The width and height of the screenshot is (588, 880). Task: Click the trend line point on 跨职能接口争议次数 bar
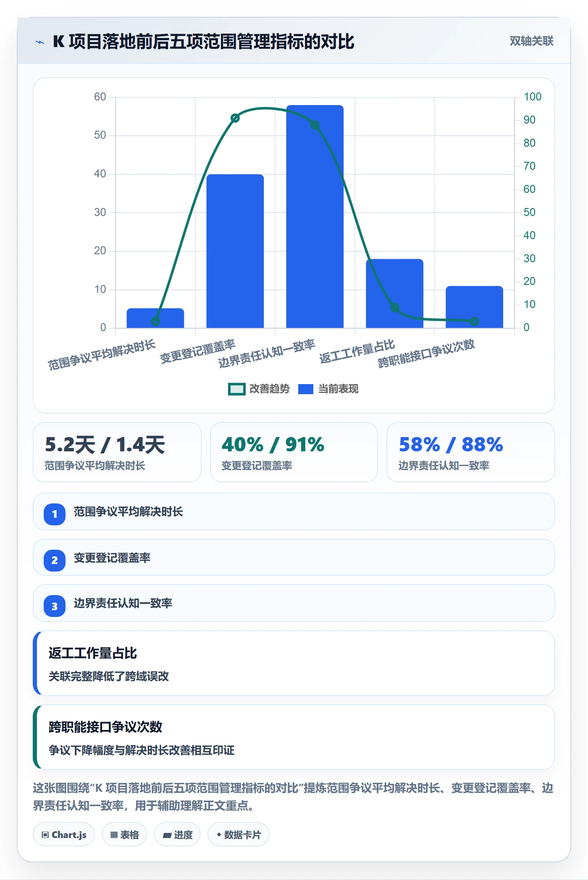pos(475,321)
